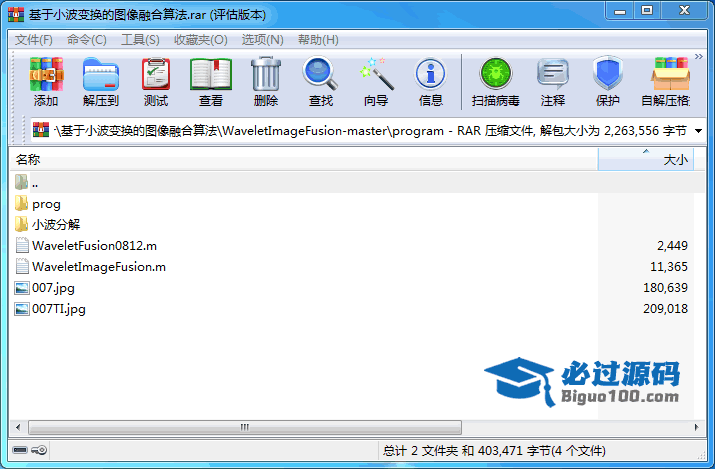Click the horizontal scrollbar thumb
Viewport: 715px width, 469px height.
pos(245,427)
